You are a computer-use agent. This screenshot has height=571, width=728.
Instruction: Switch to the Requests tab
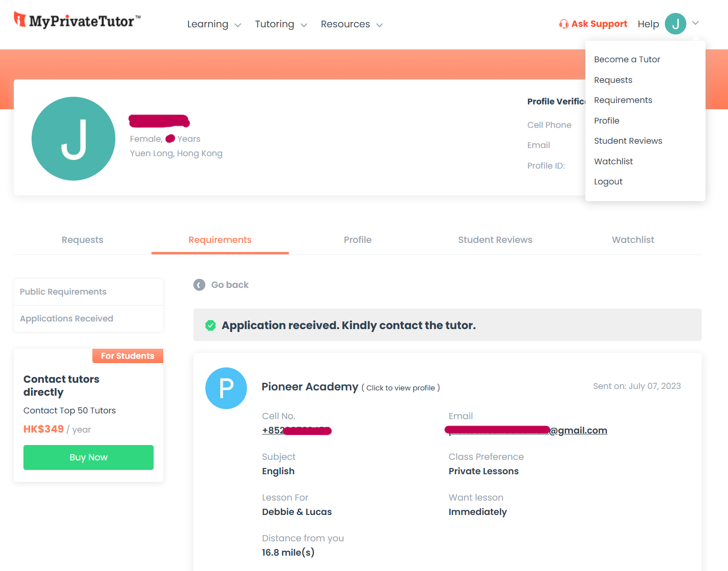(82, 240)
